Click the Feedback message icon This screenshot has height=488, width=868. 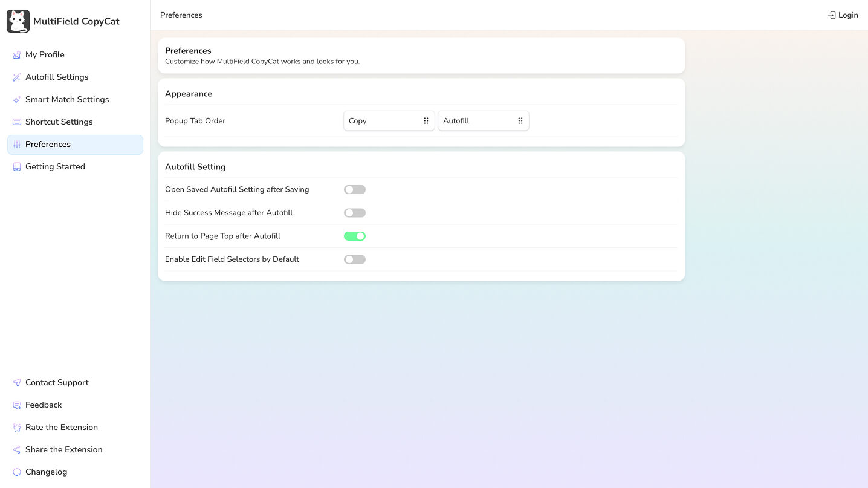17,405
